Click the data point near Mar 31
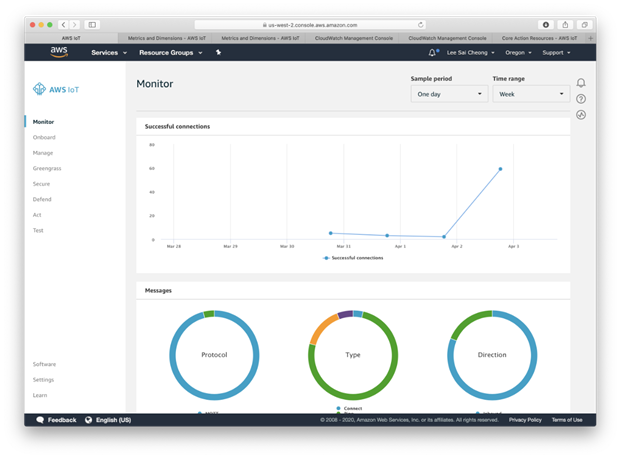 point(331,233)
